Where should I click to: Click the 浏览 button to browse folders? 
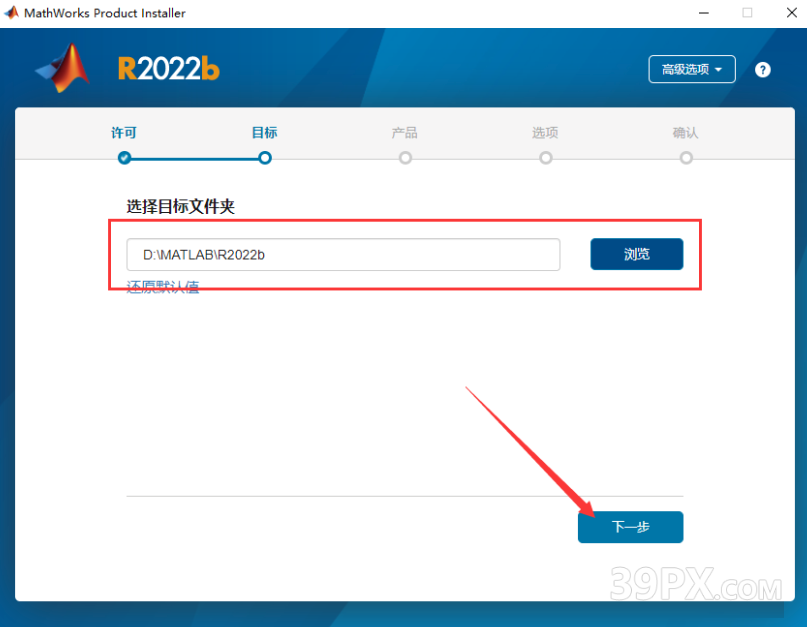(637, 254)
